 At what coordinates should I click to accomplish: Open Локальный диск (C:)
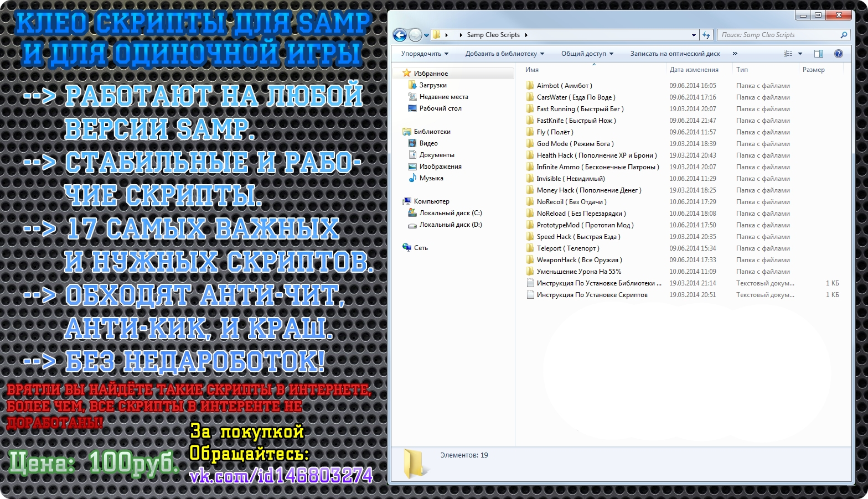450,213
